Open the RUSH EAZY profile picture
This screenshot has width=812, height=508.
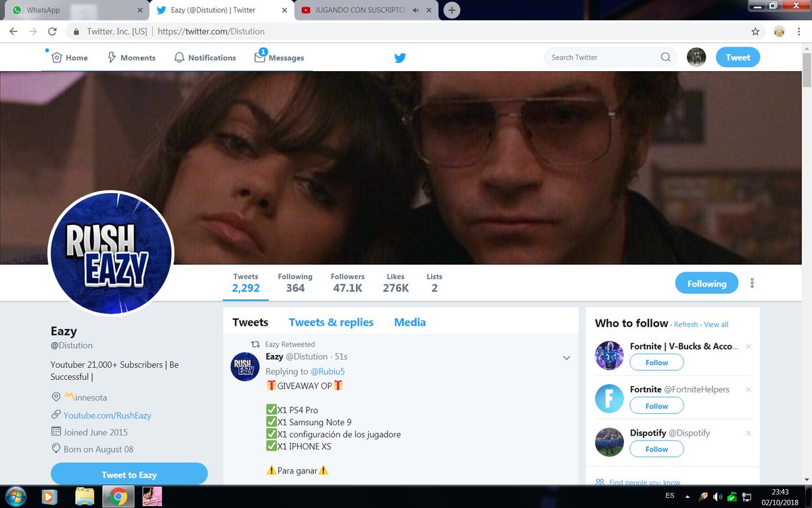111,252
